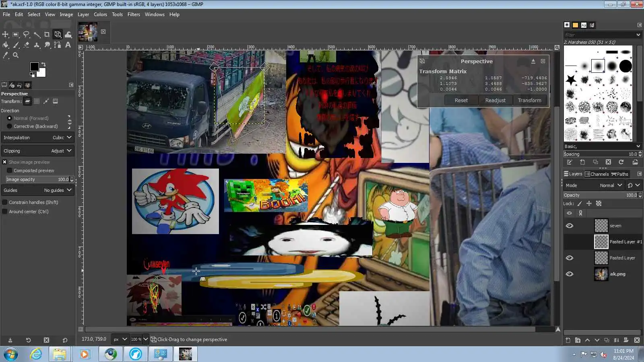Screen dimensions: 644x362
Task: Open the Windows menu
Action: click(155, 14)
